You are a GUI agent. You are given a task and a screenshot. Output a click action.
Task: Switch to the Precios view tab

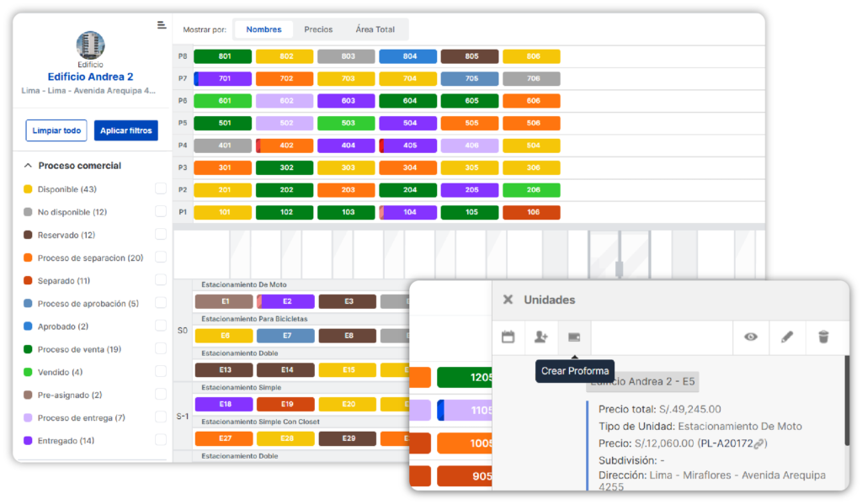[318, 29]
